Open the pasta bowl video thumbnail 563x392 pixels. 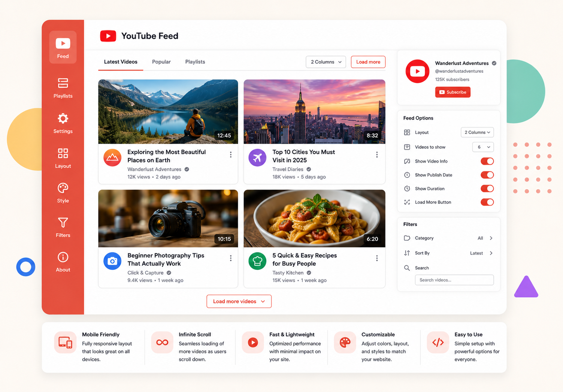(315, 218)
